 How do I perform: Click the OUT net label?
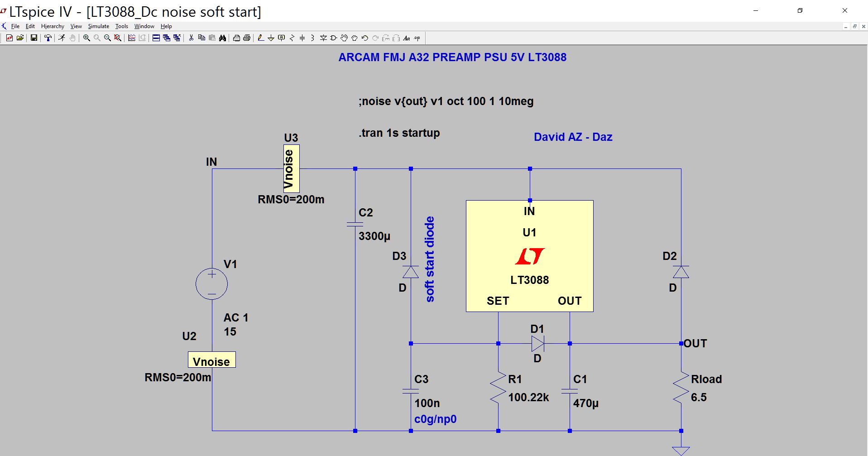click(x=695, y=344)
